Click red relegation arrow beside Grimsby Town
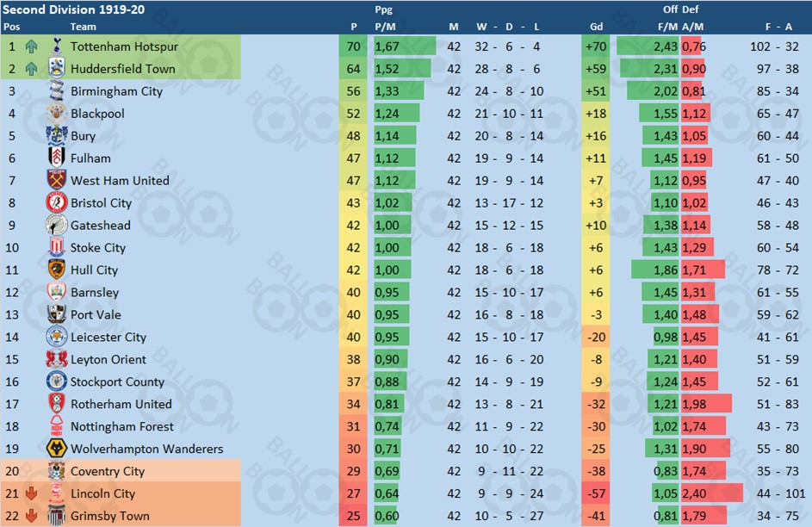Image resolution: width=812 pixels, height=527 pixels. click(31, 516)
